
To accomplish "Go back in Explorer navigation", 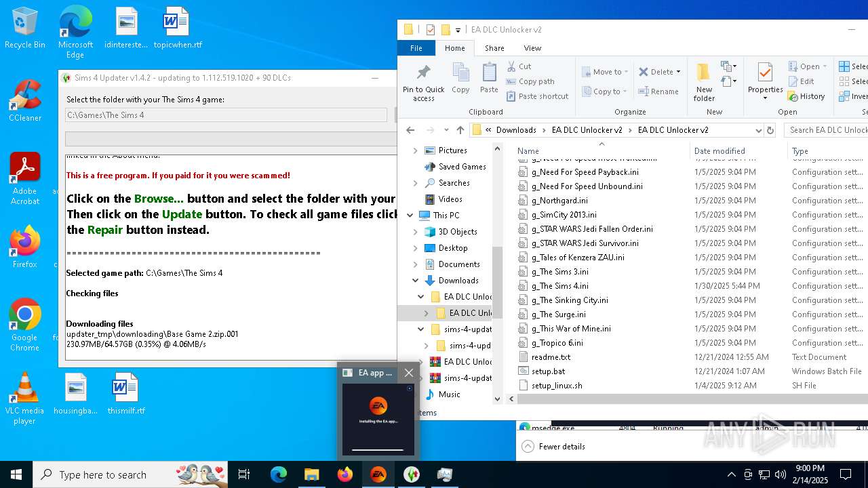I will (410, 130).
